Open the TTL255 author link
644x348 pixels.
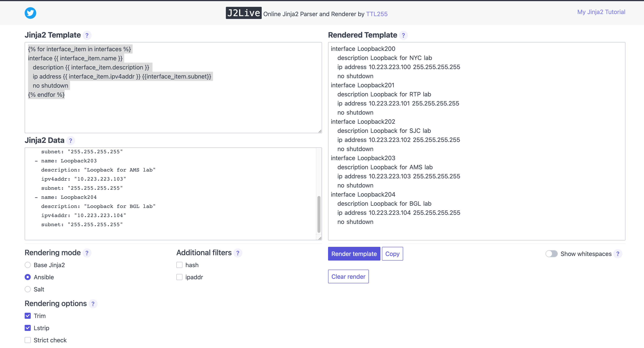pos(377,14)
